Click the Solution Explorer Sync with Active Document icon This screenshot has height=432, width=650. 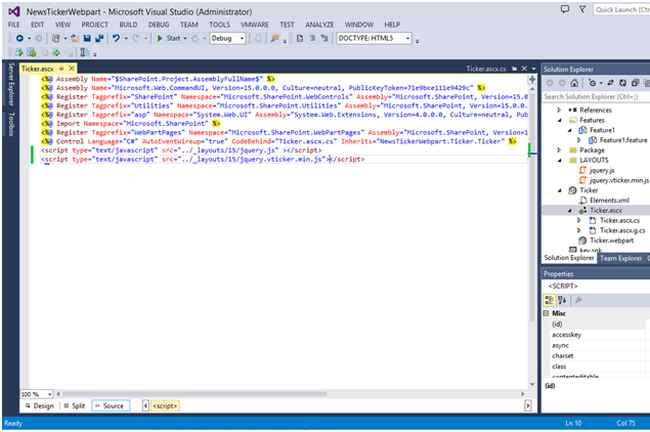(x=610, y=83)
